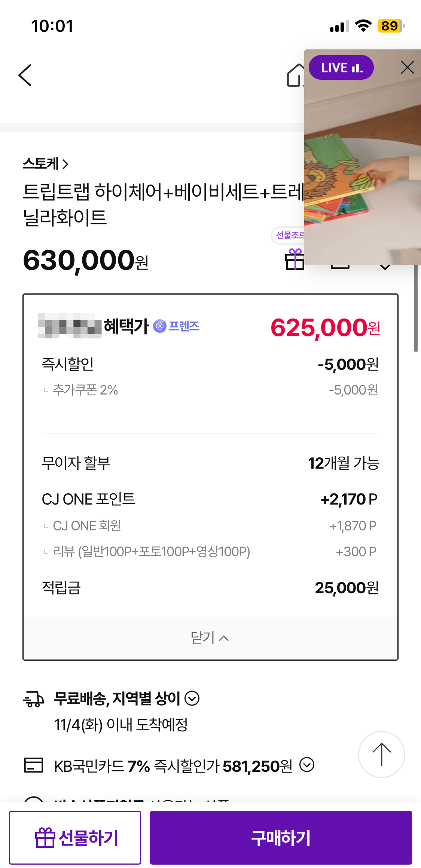Close the floating LIVE video

407,68
